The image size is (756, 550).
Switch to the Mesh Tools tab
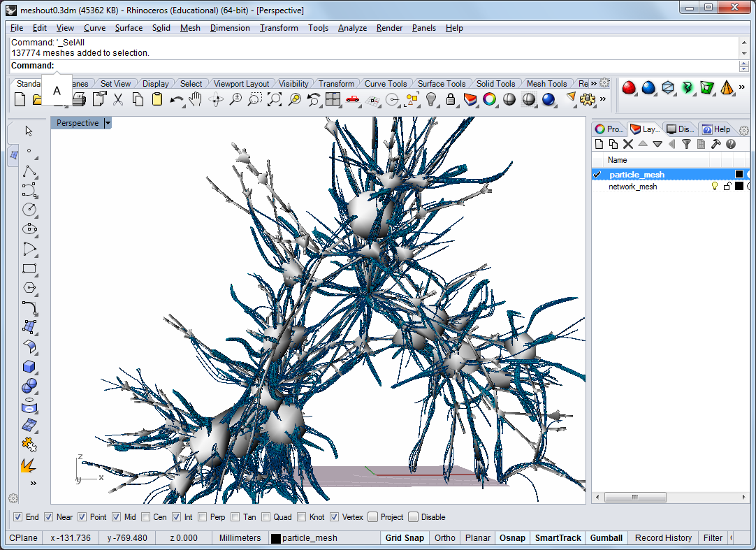546,84
